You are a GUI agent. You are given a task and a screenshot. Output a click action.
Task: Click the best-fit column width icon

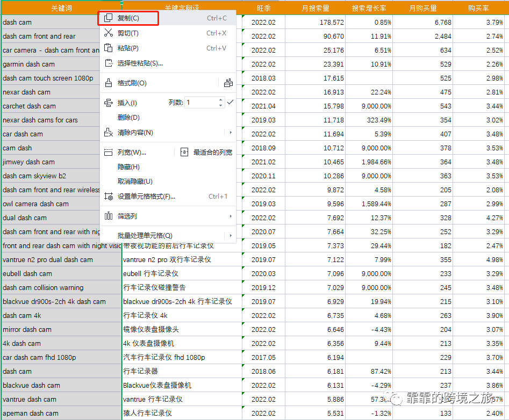pyautogui.click(x=184, y=152)
